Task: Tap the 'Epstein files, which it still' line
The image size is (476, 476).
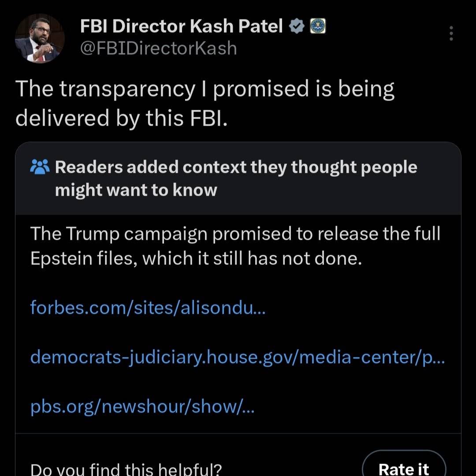Action: (x=196, y=259)
